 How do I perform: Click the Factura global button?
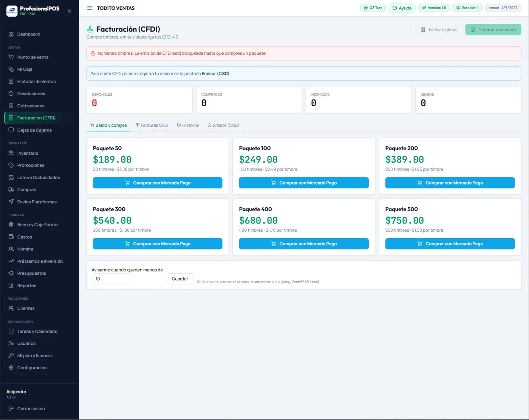point(439,29)
